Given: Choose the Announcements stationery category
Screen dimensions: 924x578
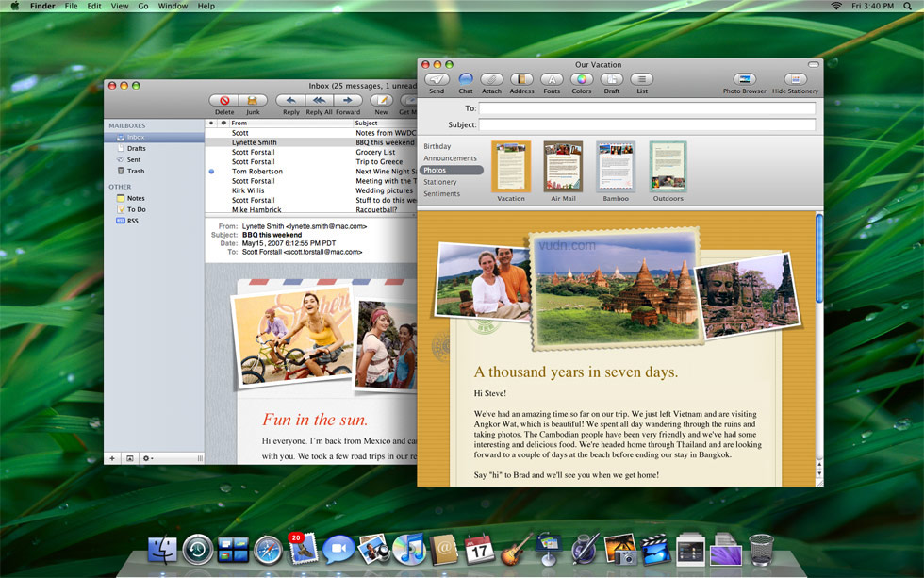Looking at the screenshot, I should pyautogui.click(x=450, y=158).
